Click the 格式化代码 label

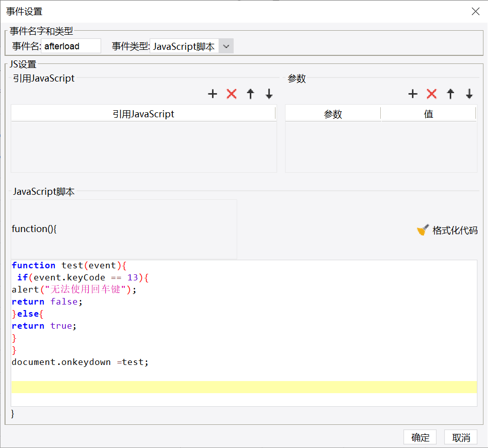(455, 231)
